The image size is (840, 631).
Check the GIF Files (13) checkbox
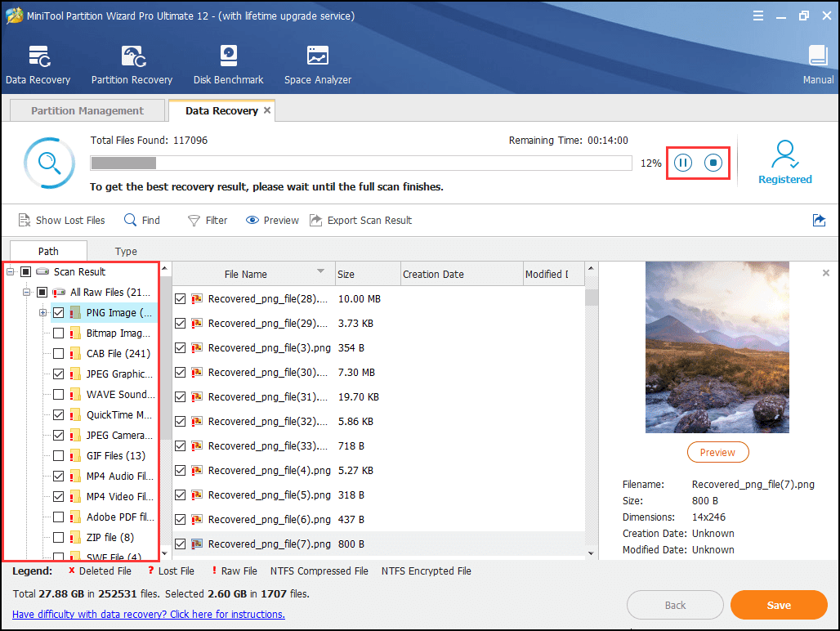point(58,456)
